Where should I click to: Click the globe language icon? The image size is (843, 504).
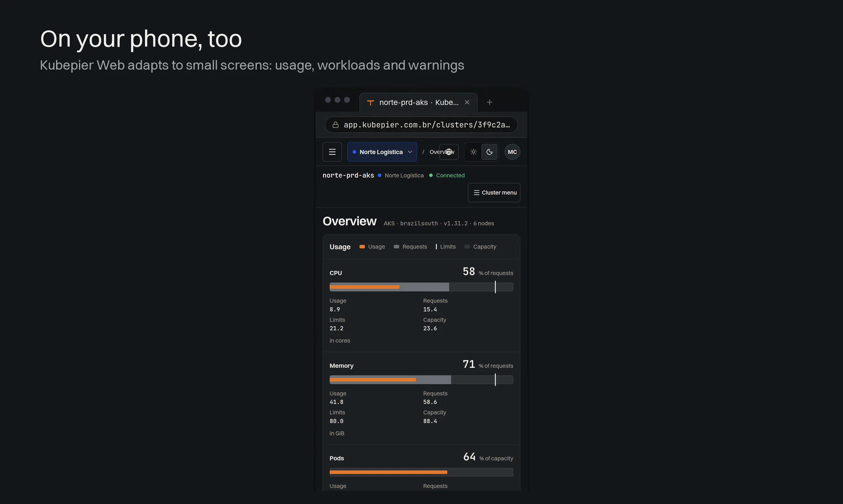449,152
